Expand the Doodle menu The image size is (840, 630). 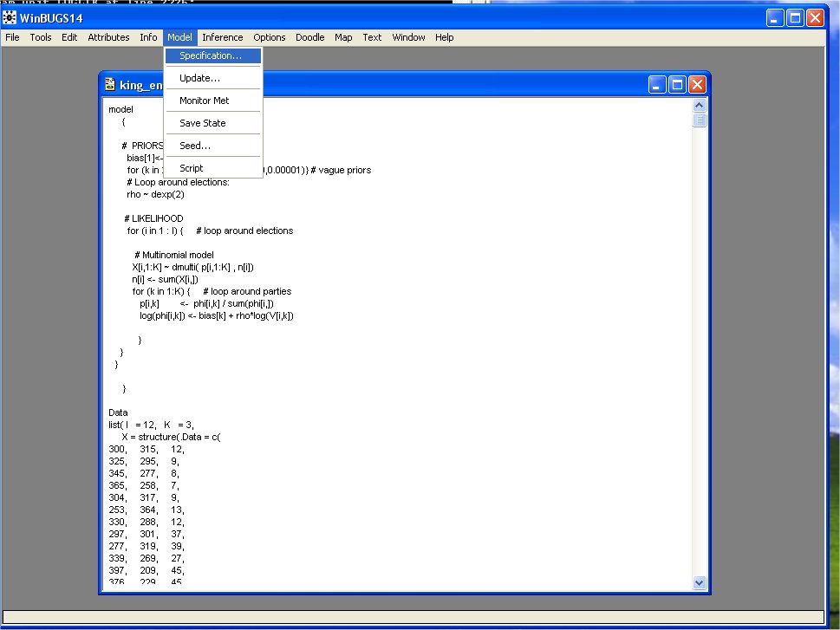click(310, 37)
